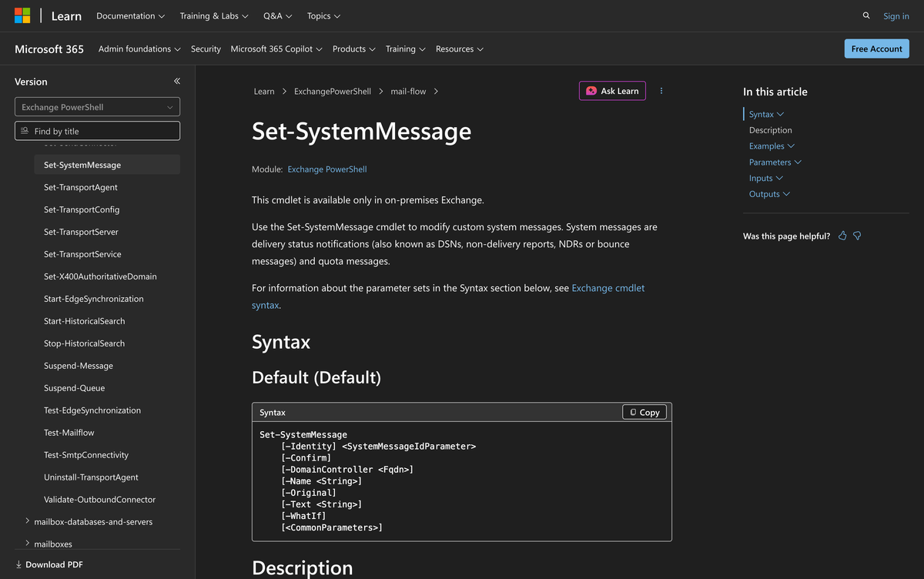
Task: Click the Download PDF icon
Action: [x=19, y=564]
